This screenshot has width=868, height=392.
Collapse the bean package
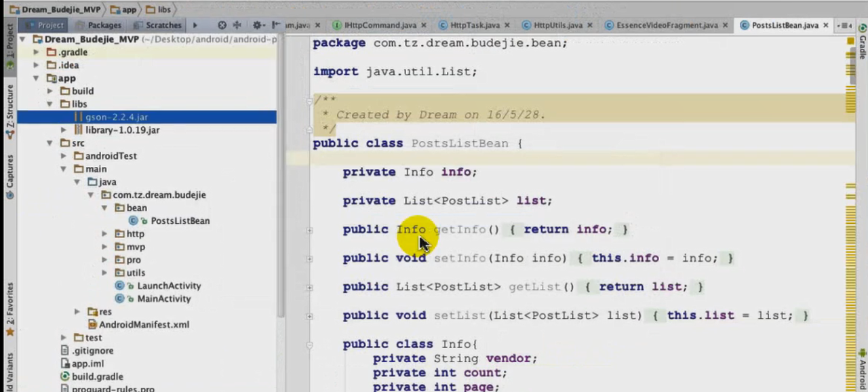104,208
